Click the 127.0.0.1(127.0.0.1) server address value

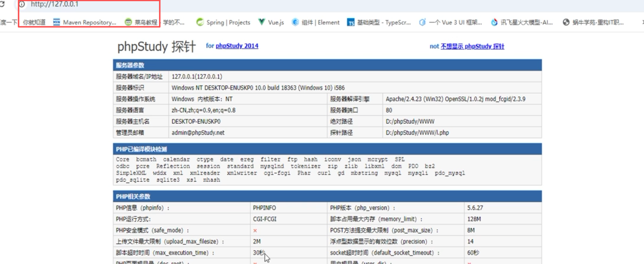(197, 77)
